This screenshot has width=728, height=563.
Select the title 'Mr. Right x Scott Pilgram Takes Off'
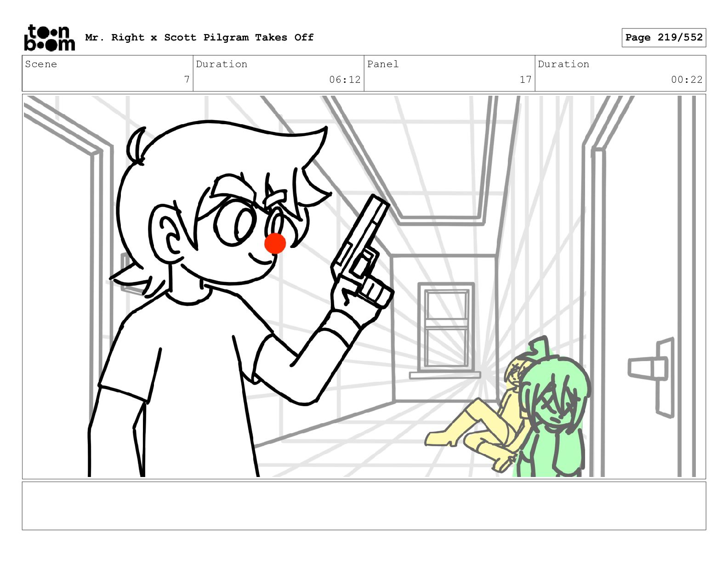[199, 37]
